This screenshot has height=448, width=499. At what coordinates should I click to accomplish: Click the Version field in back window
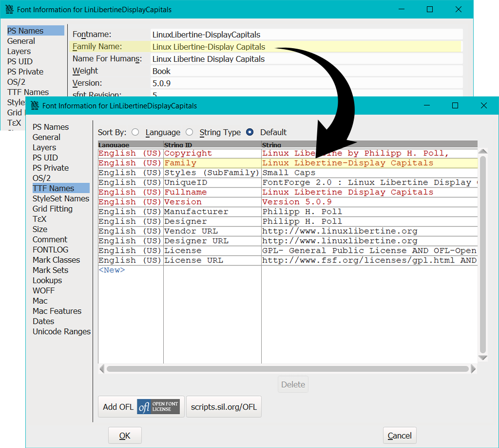pos(307,83)
